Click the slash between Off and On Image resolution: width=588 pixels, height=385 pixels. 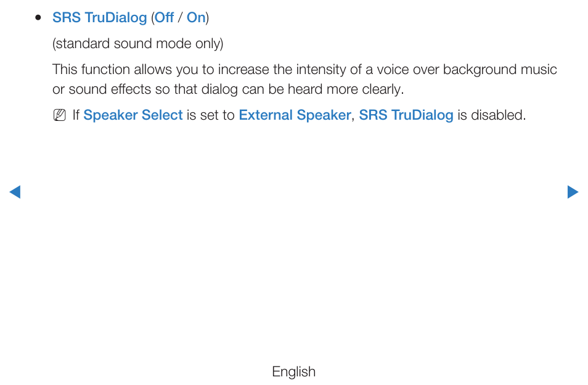(181, 17)
